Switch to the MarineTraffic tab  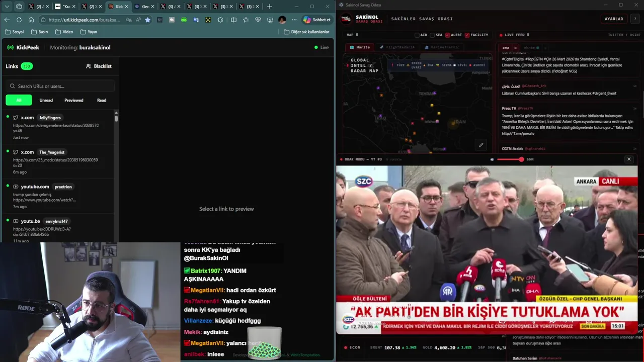tap(442, 47)
